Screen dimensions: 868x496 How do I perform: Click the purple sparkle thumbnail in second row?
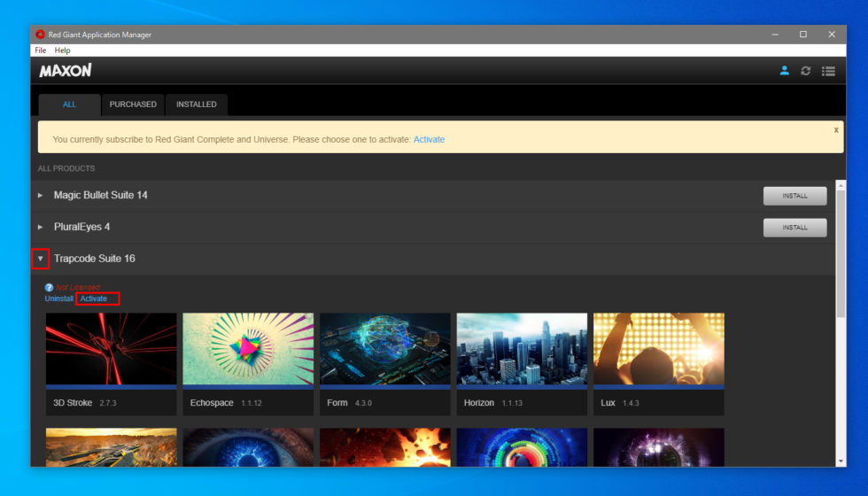(659, 447)
